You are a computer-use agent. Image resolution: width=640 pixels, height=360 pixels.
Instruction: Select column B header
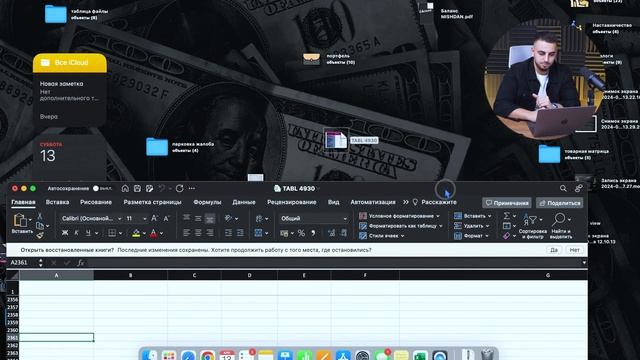click(x=131, y=276)
